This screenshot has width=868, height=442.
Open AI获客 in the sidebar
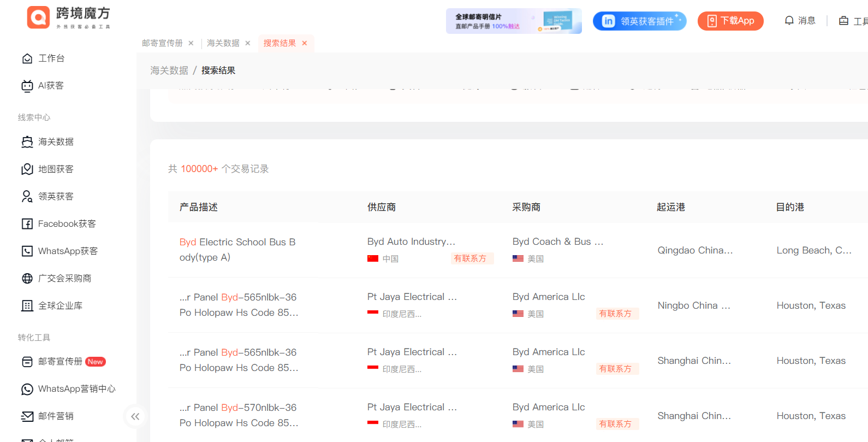(x=50, y=86)
